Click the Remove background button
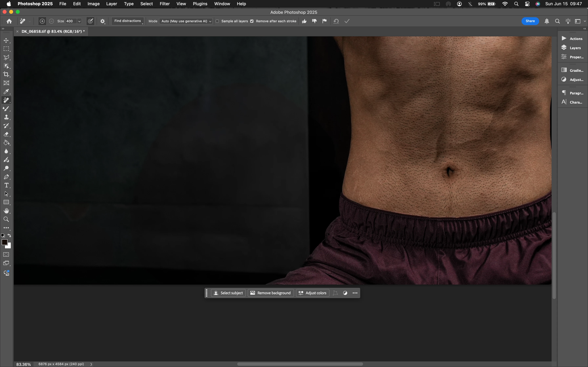The width and height of the screenshot is (588, 367). (271, 293)
